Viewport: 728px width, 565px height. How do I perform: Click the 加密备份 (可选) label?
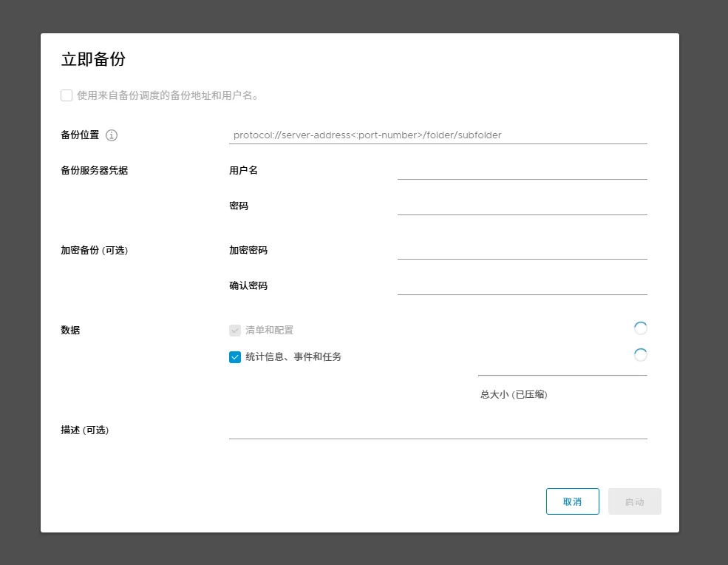95,251
